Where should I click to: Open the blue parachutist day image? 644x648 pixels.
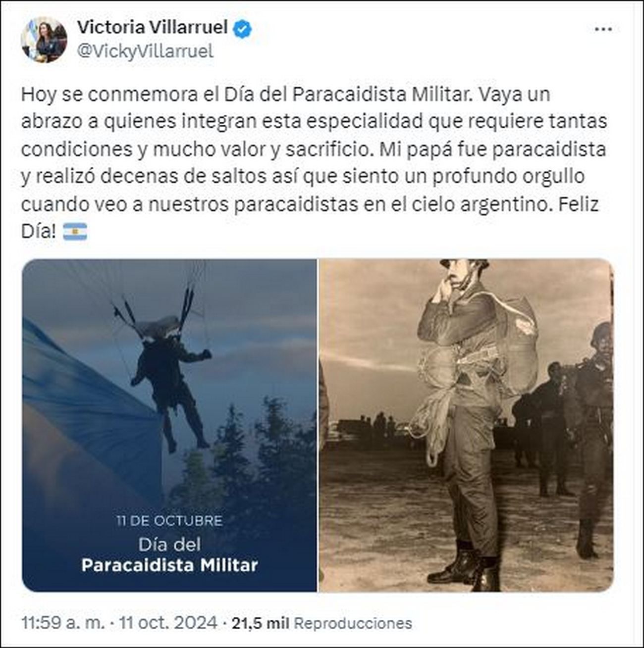169,425
